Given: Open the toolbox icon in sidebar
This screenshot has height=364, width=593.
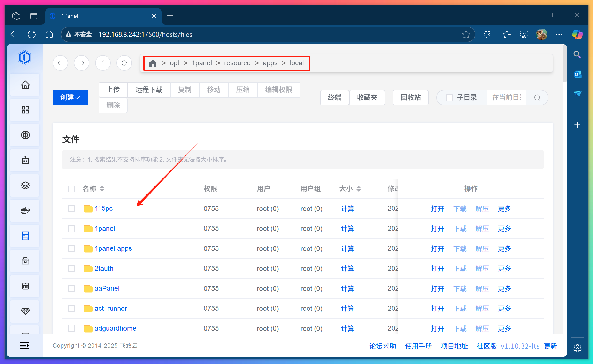Looking at the screenshot, I should [25, 261].
